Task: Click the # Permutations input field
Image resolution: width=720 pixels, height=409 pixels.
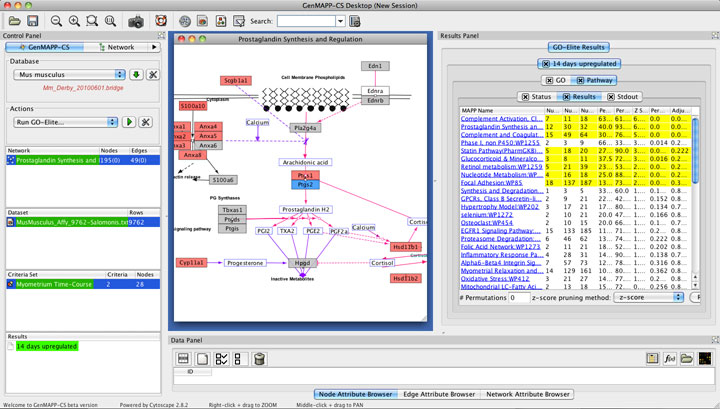Action: pos(519,297)
